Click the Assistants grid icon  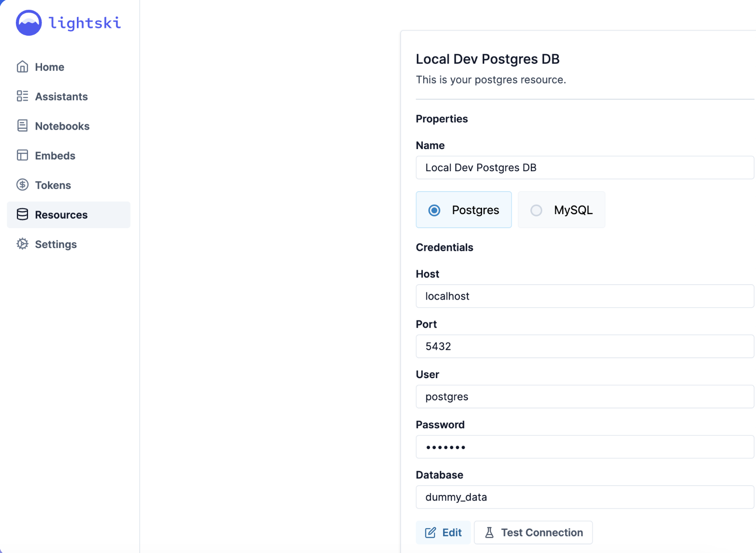coord(22,96)
